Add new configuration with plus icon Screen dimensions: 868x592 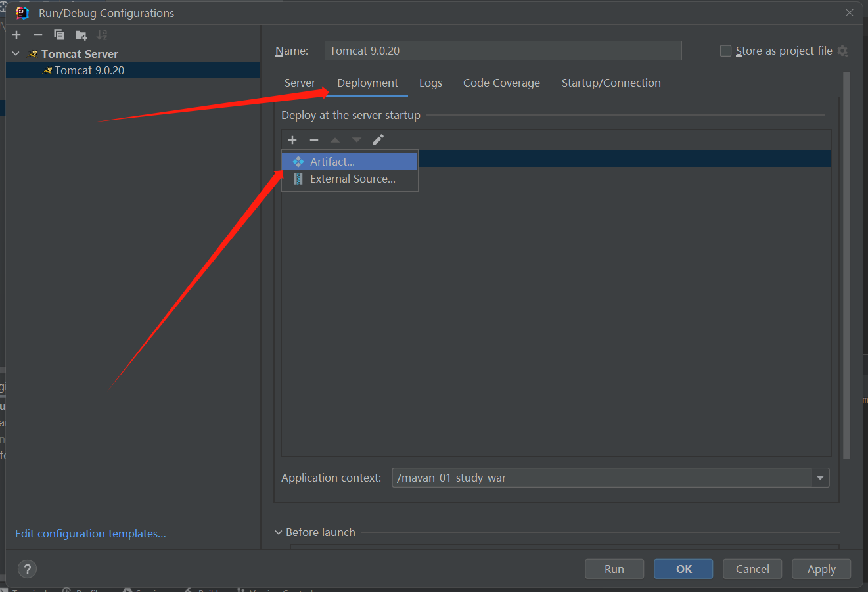coord(17,35)
